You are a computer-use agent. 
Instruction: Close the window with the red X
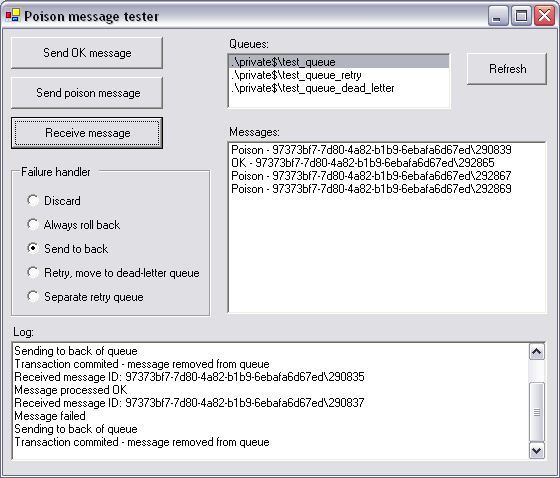pyautogui.click(x=544, y=16)
